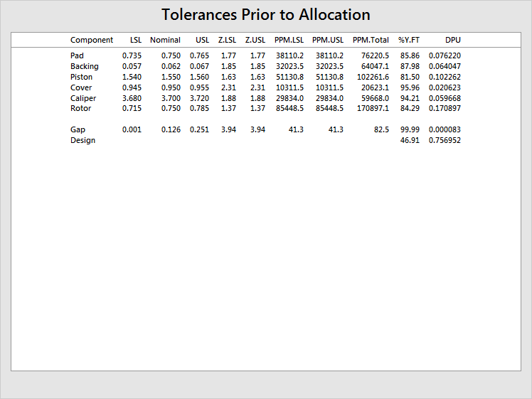Select Backing DPU value 0.064047
This screenshot has height=399, width=532.
click(445, 67)
